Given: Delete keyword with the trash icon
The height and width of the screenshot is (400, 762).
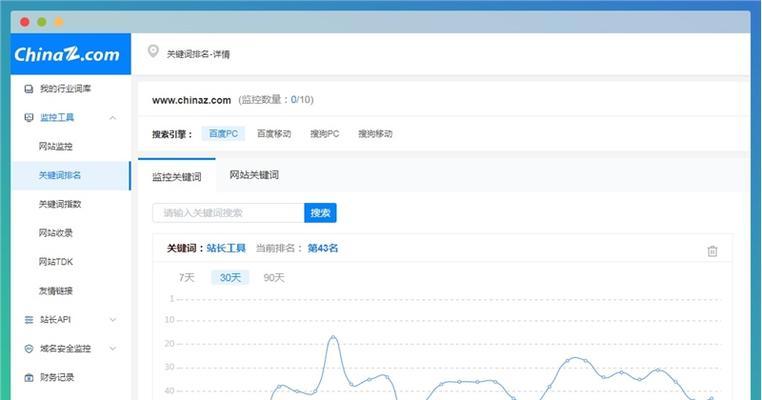Looking at the screenshot, I should click(x=712, y=251).
